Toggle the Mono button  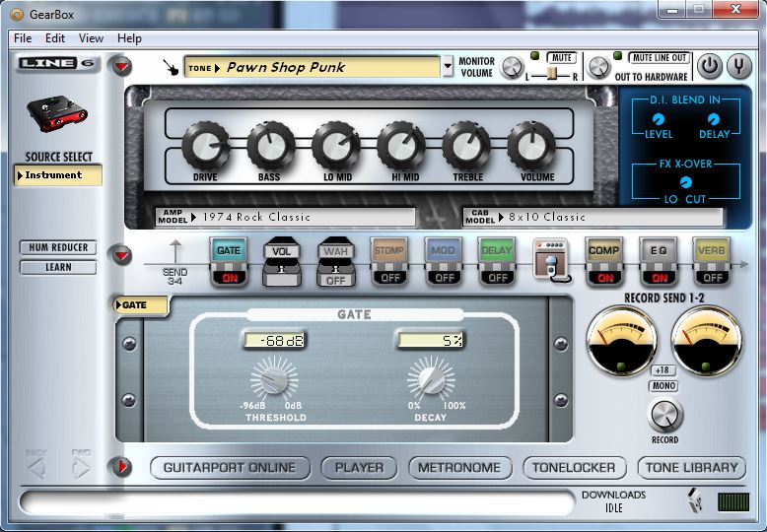663,386
